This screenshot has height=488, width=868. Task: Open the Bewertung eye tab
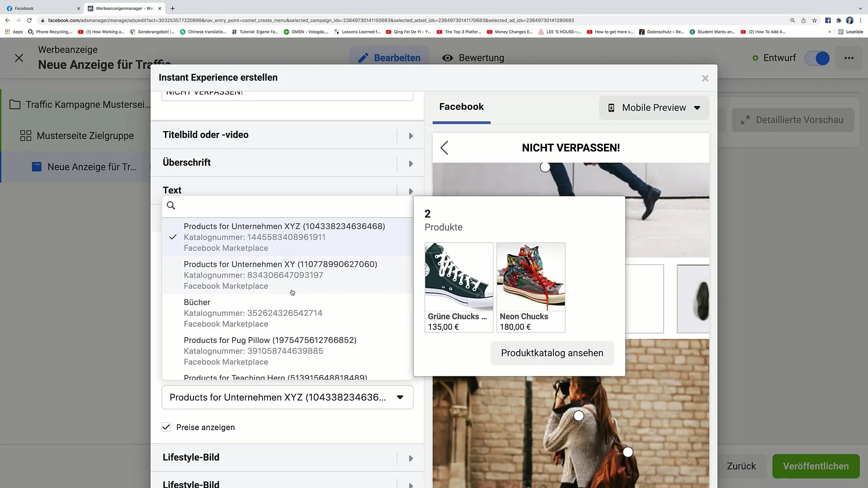[473, 58]
